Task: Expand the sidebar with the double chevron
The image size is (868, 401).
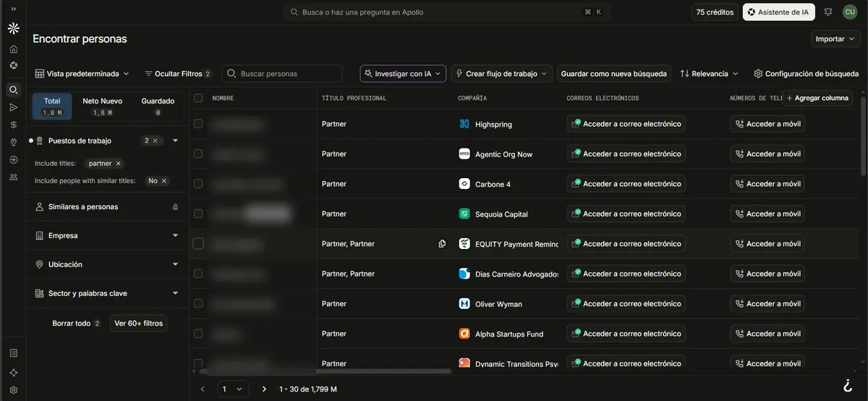Action: [13, 8]
